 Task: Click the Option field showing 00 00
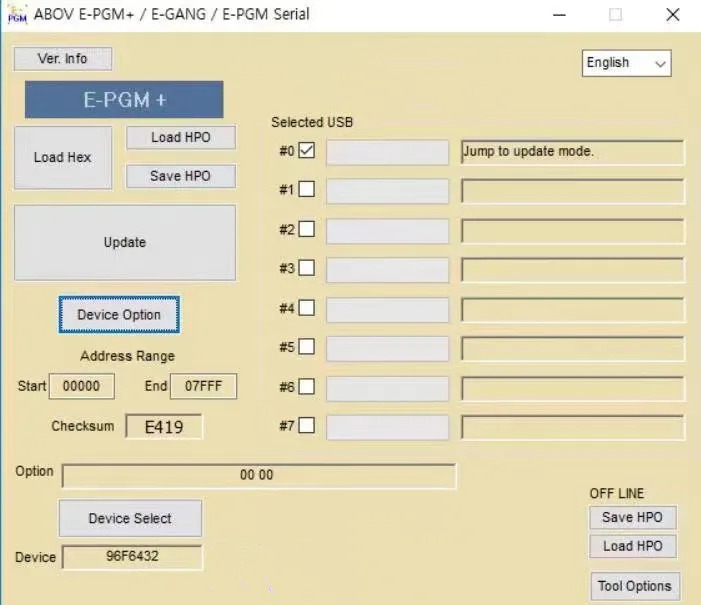(259, 475)
